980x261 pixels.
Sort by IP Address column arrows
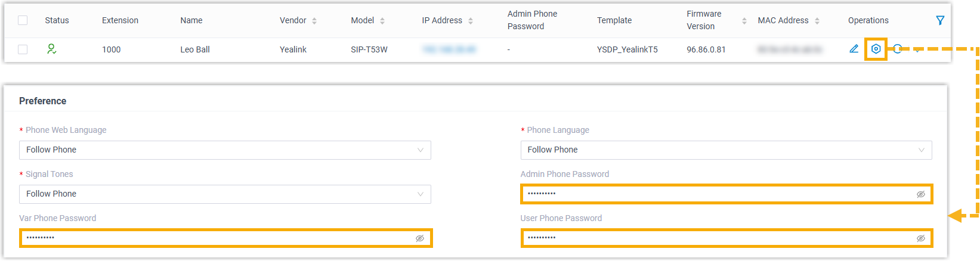coord(471,21)
